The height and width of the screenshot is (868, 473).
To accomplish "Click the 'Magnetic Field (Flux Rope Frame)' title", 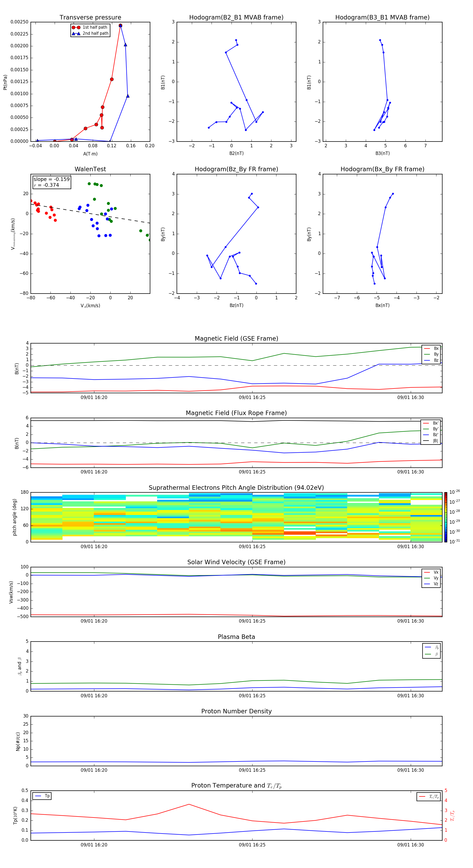I will click(236, 413).
